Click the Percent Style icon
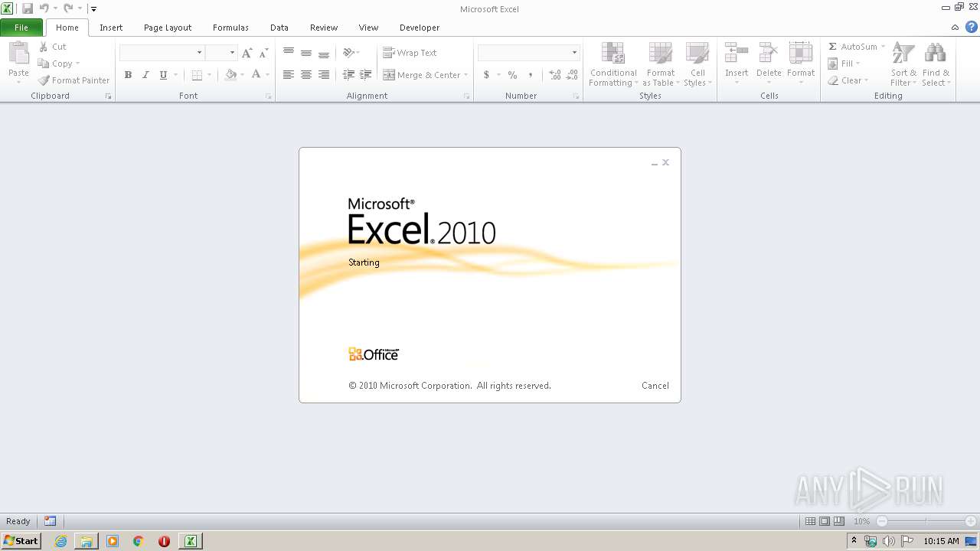Screen dimensions: 980x551 (x=512, y=75)
